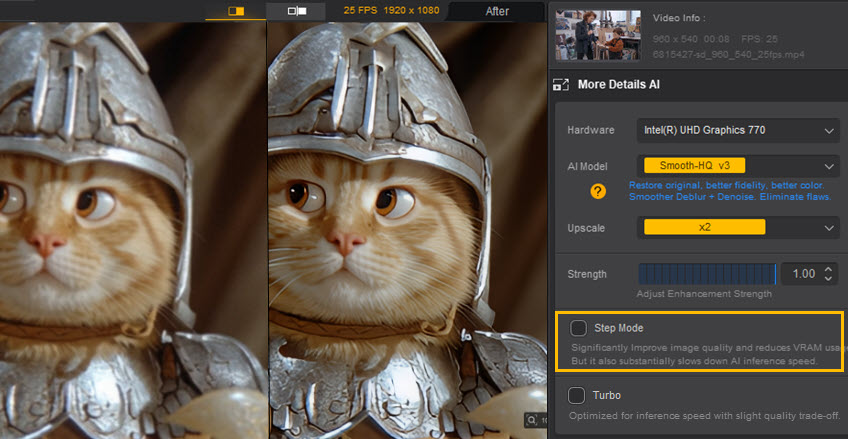Click the After preview tab
The height and width of the screenshot is (439, 848).
(x=496, y=11)
